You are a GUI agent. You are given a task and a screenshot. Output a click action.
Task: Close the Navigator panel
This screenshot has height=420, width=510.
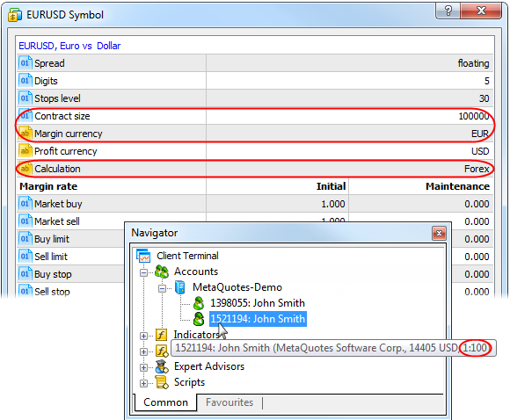click(x=439, y=233)
